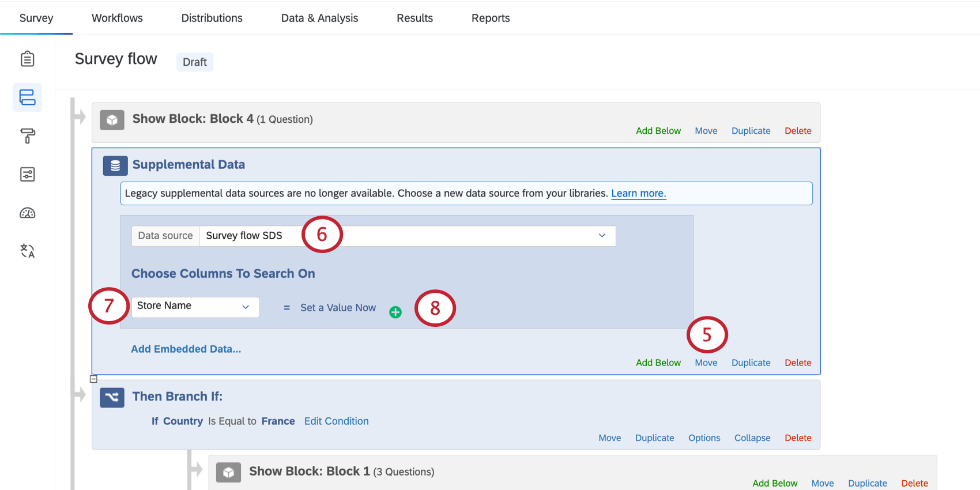980x490 pixels.
Task: Click the survey flow sidebar icon
Action: [27, 97]
